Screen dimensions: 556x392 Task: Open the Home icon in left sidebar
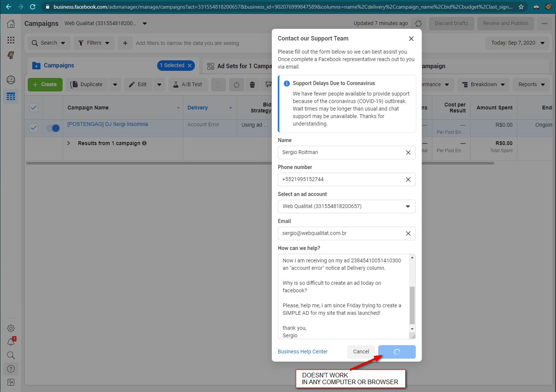point(11,24)
